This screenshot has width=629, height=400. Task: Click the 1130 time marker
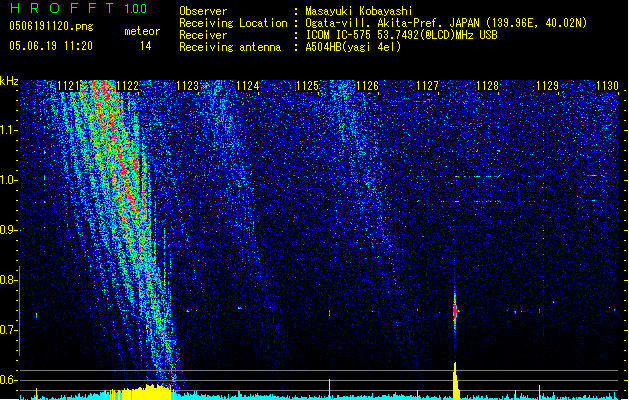(x=607, y=86)
